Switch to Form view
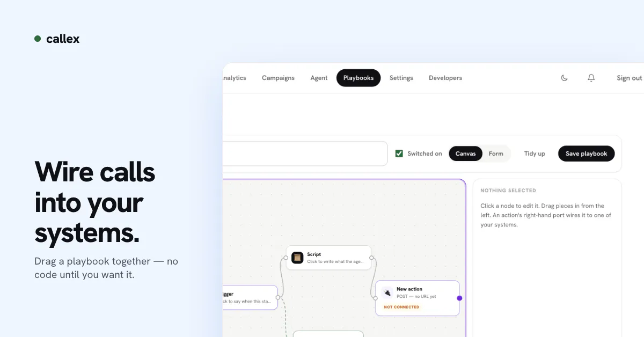644x337 pixels. coord(496,153)
